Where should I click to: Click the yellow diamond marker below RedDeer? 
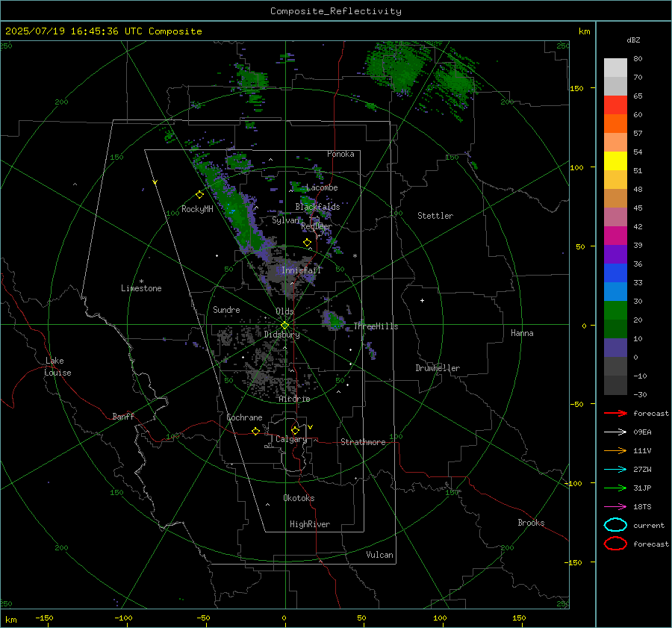tap(307, 243)
